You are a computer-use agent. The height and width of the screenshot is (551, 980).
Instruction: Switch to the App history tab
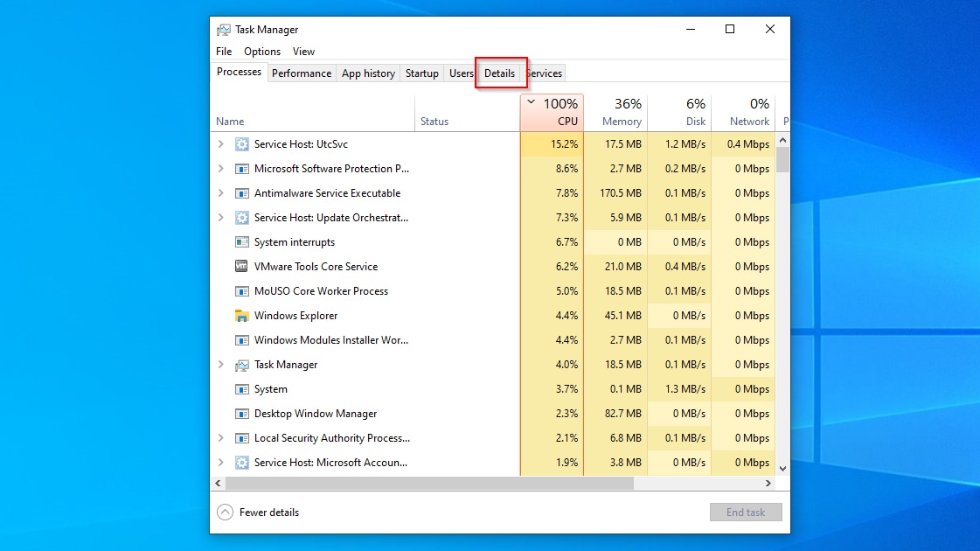coord(368,73)
